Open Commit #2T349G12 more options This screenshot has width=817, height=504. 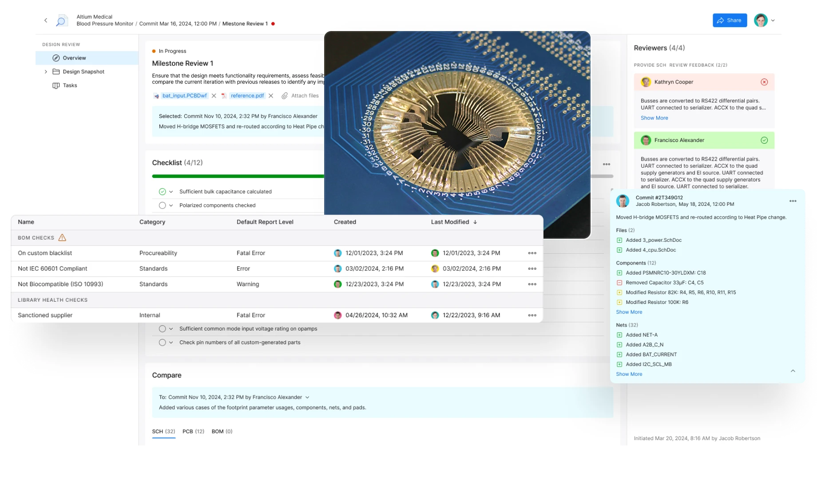(793, 201)
